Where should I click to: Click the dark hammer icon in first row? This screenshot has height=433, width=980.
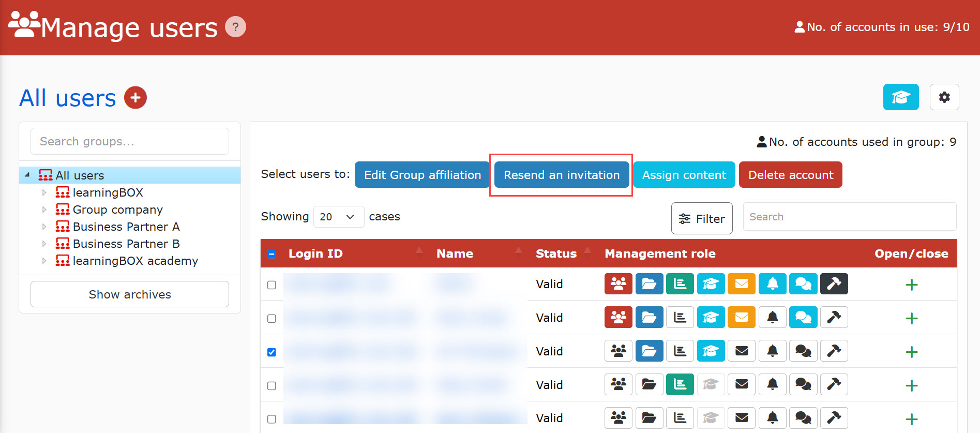pos(834,284)
